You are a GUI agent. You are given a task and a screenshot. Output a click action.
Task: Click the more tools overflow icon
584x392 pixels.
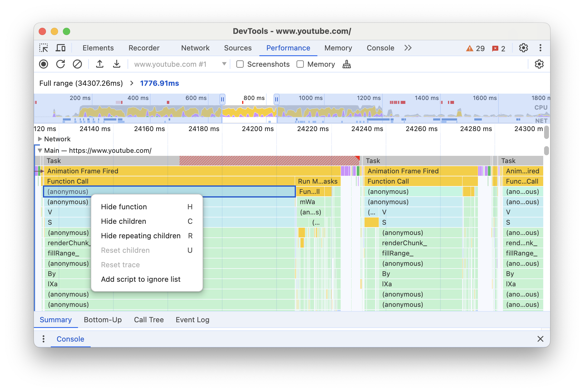point(407,48)
